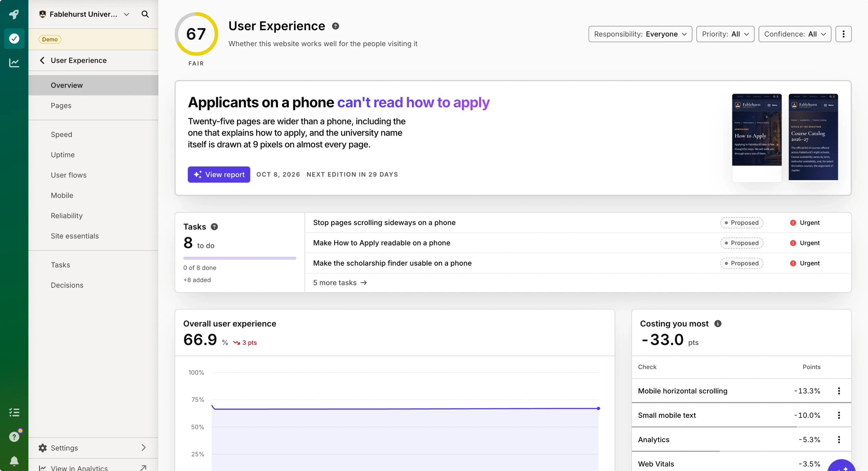The height and width of the screenshot is (471, 868).
Task: Open the Site essentials menu item
Action: point(93,236)
